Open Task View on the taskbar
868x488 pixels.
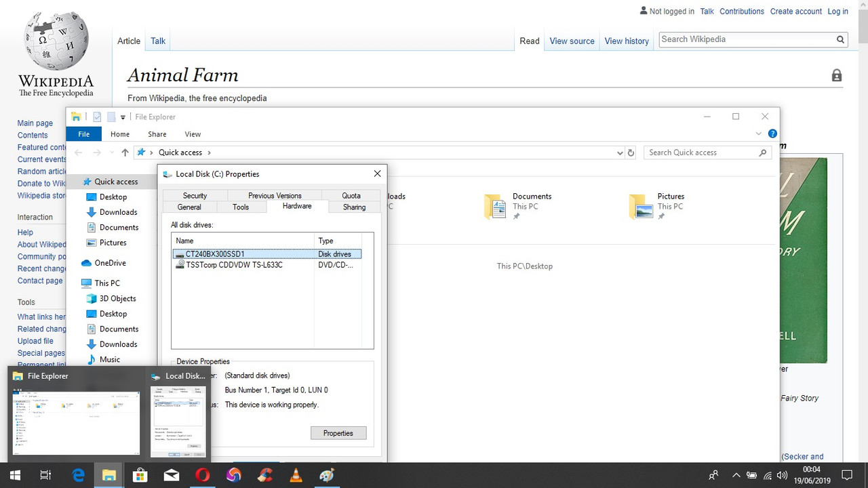(45, 475)
